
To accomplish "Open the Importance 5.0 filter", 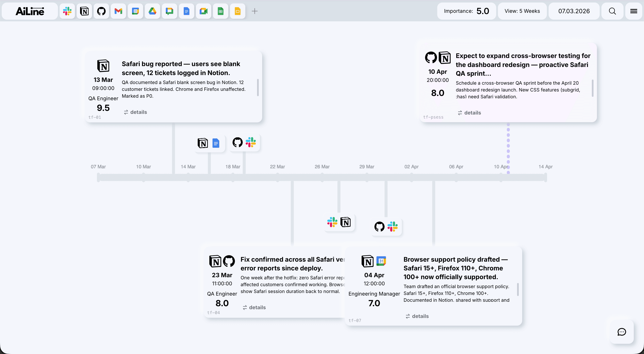I will click(467, 11).
